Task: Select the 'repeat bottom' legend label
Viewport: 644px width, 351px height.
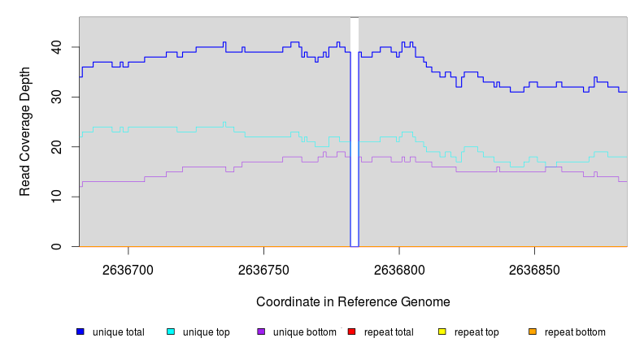Action: [x=575, y=332]
